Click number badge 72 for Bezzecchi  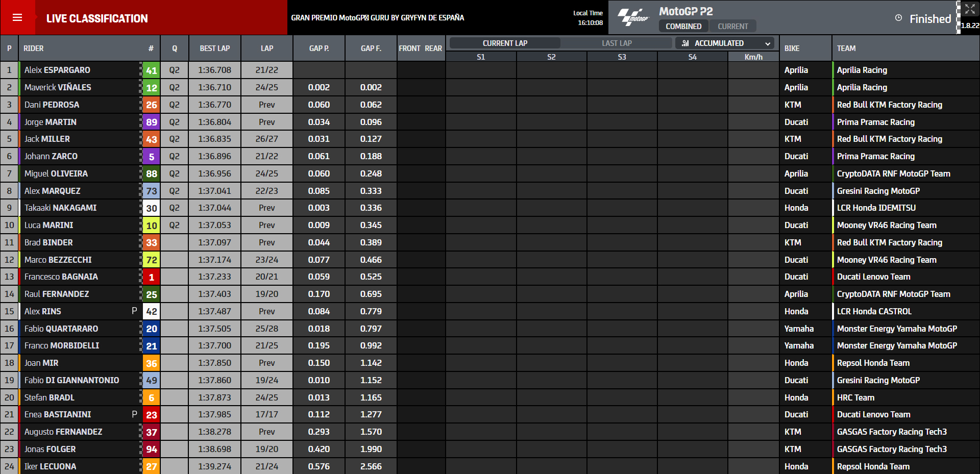point(151,260)
